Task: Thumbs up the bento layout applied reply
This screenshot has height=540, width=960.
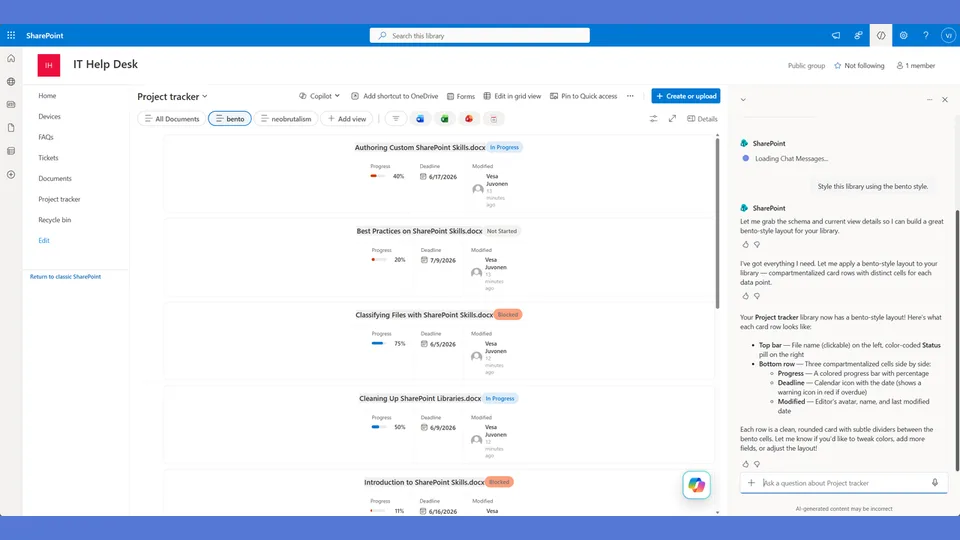Action: pos(745,296)
